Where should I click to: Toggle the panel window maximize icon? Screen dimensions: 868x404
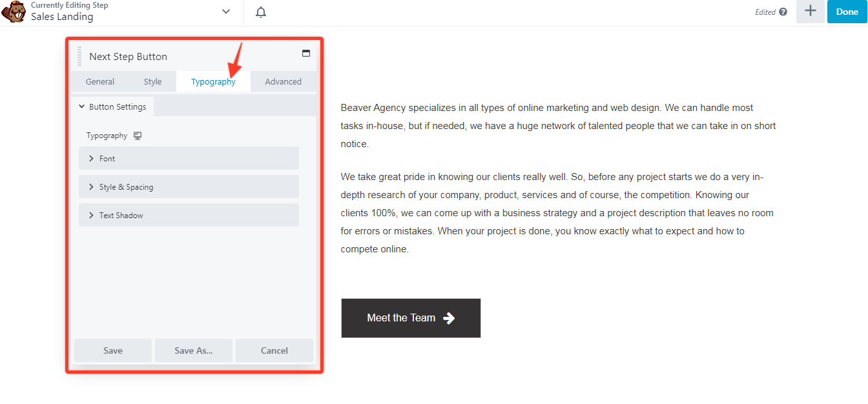(306, 54)
